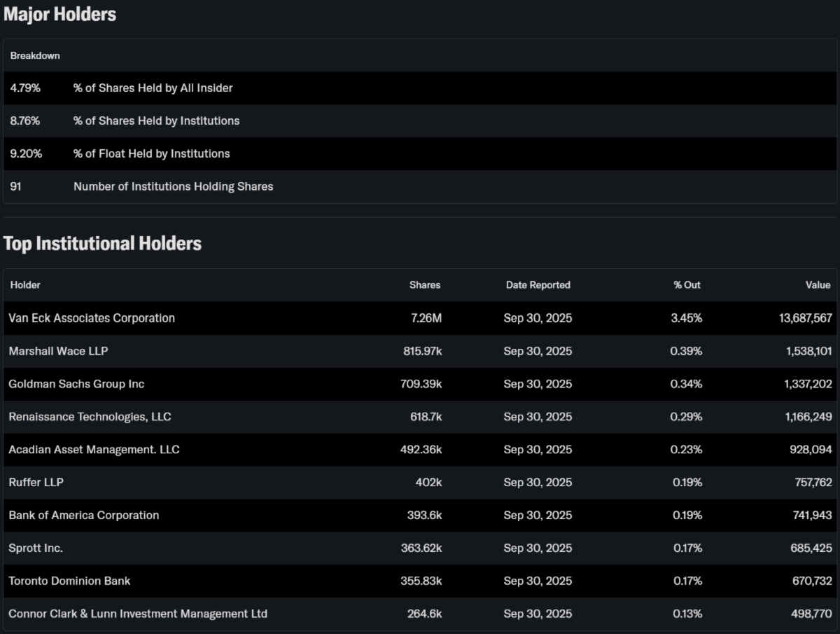Click the Date Reported column header
The image size is (840, 634).
(x=538, y=285)
